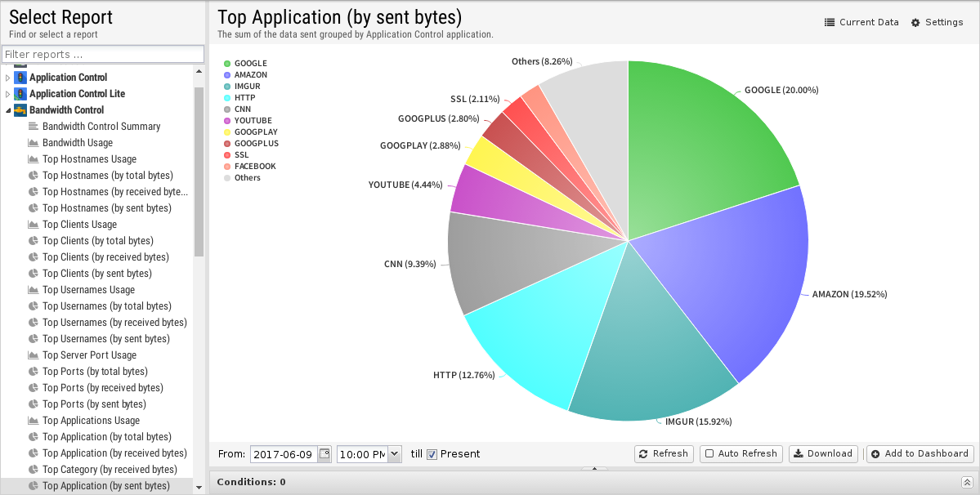Toggle CNN series in the legend

click(x=238, y=109)
